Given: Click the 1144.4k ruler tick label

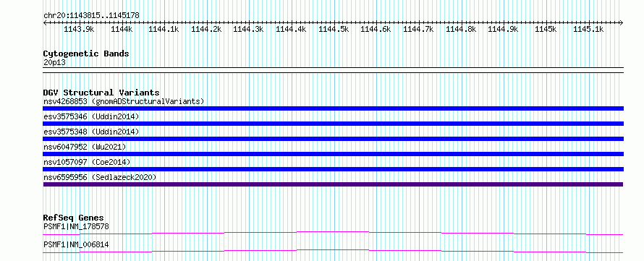Looking at the screenshot, I should pos(291,29).
